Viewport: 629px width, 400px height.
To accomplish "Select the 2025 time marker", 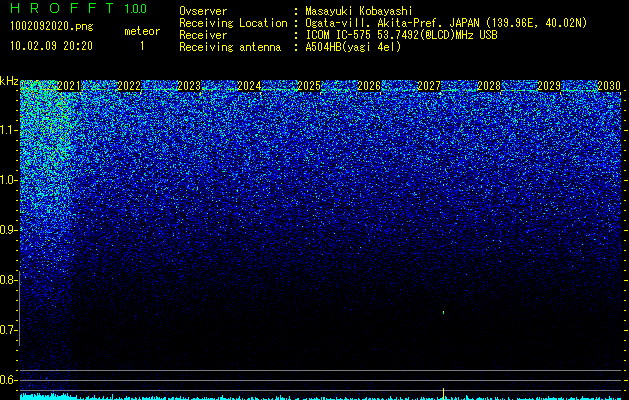I will click(x=309, y=86).
